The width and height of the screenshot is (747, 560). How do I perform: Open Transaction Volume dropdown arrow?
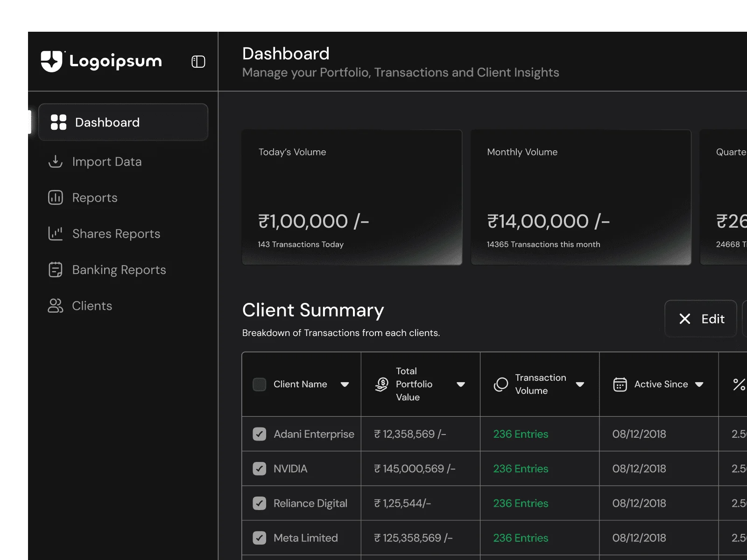(x=580, y=384)
